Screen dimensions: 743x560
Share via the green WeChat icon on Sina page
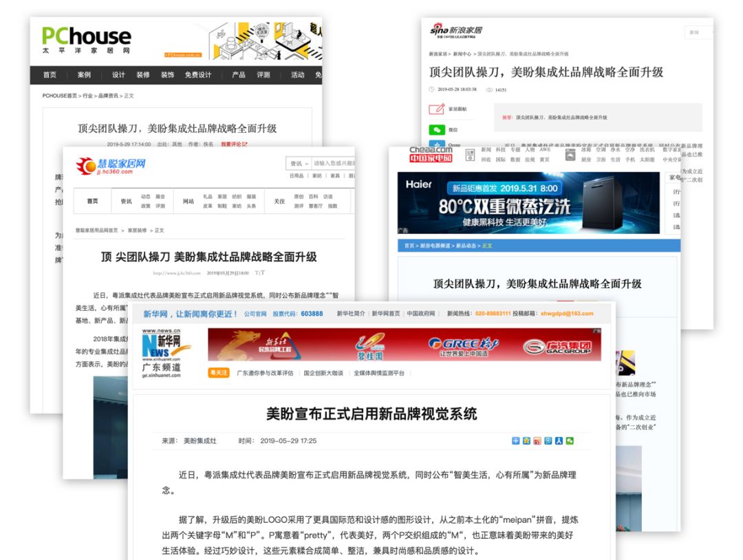coord(436,130)
